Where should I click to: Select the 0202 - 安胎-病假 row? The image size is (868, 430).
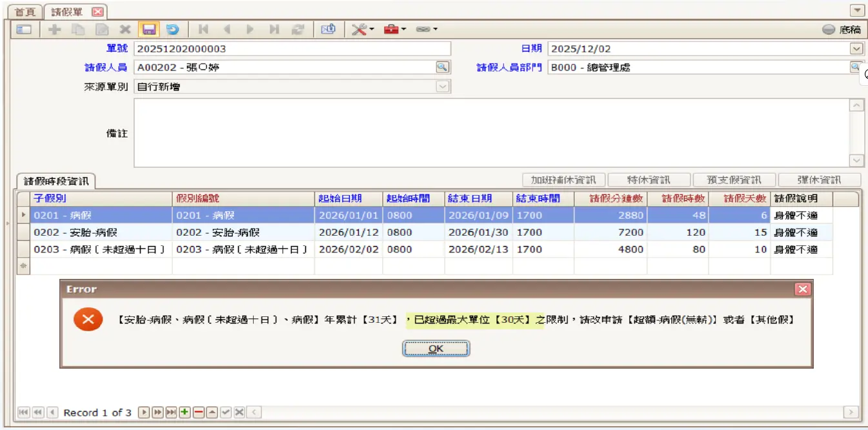(100, 232)
